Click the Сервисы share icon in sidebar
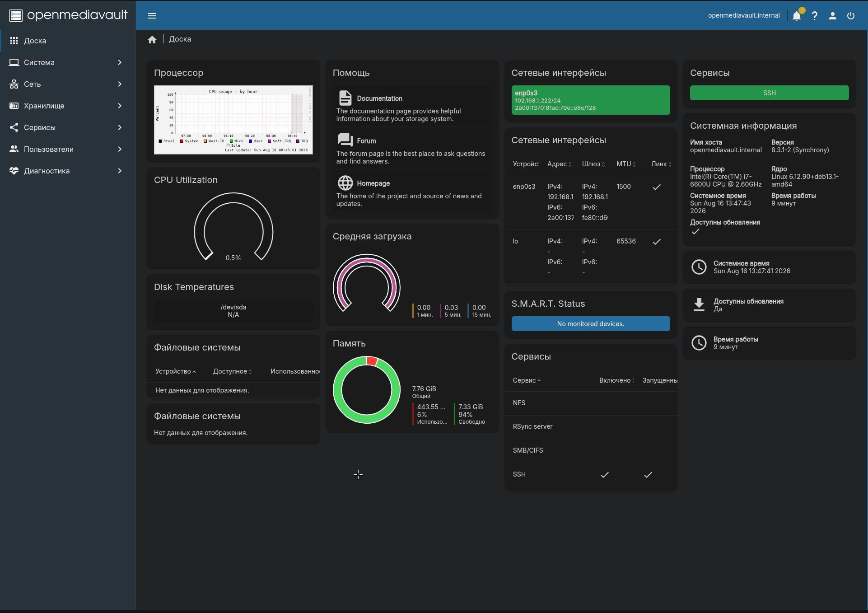The image size is (868, 613). [x=14, y=127]
